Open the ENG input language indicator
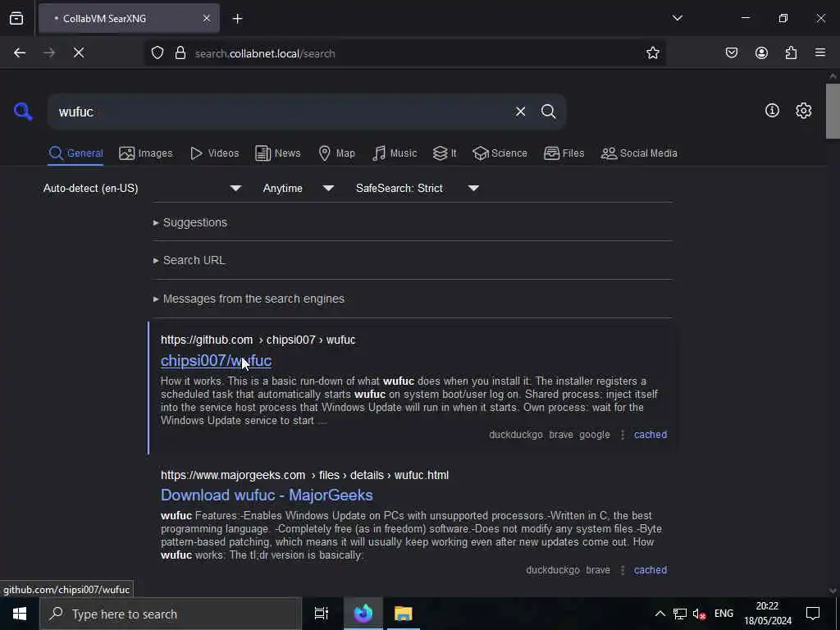The width and height of the screenshot is (840, 630). pos(724,614)
